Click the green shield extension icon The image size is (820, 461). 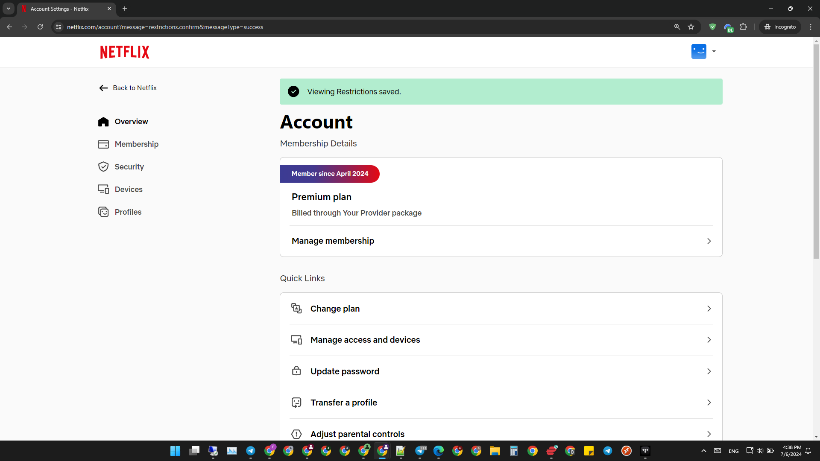[712, 27]
